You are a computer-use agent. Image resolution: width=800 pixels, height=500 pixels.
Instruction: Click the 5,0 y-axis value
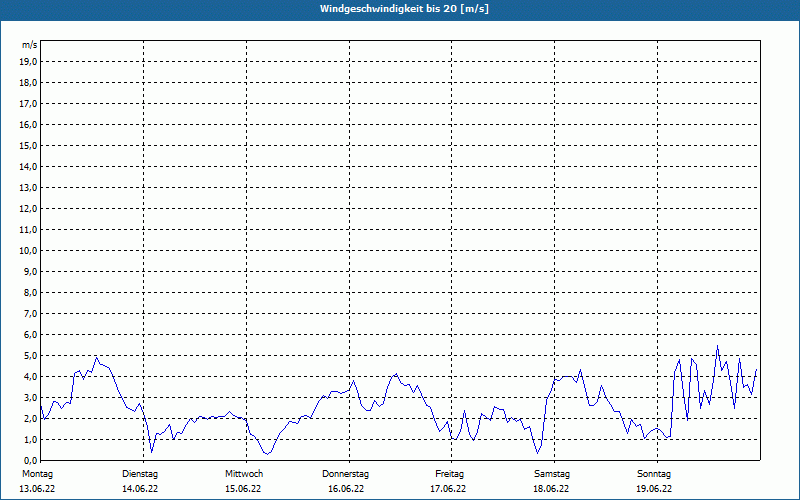coord(30,355)
